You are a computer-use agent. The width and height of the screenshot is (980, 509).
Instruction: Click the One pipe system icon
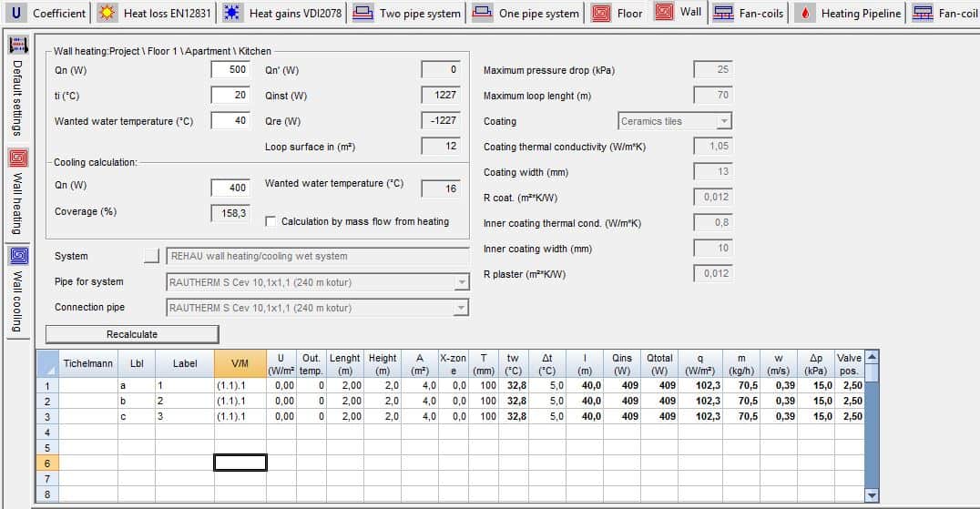coord(483,13)
